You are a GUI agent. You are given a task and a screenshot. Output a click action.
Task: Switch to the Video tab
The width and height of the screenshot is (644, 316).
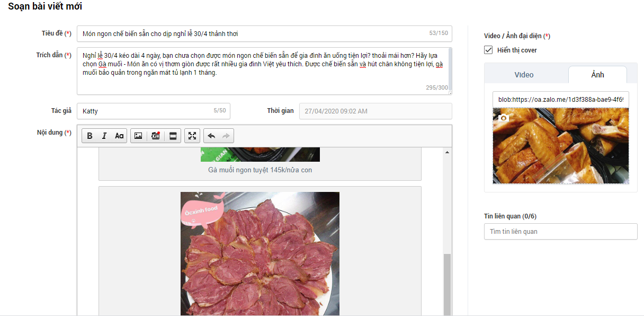524,75
